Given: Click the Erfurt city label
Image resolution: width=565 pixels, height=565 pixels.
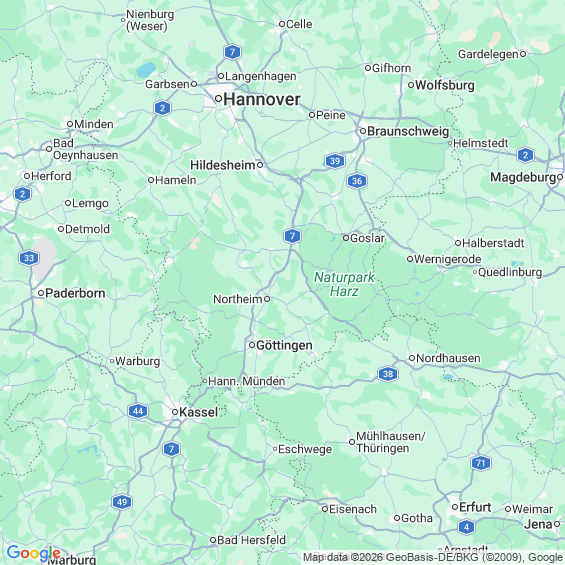Looking at the screenshot, I should 475,507.
